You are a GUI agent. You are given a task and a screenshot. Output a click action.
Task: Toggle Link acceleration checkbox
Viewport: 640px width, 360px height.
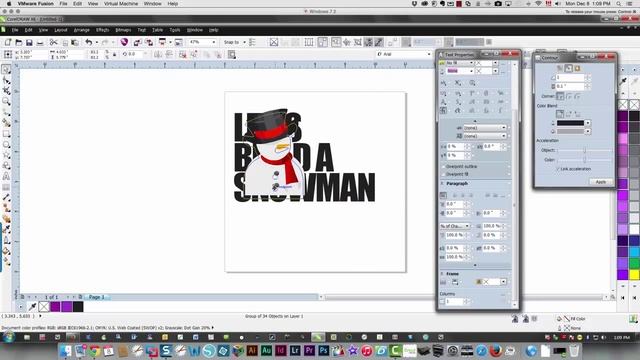pyautogui.click(x=558, y=169)
